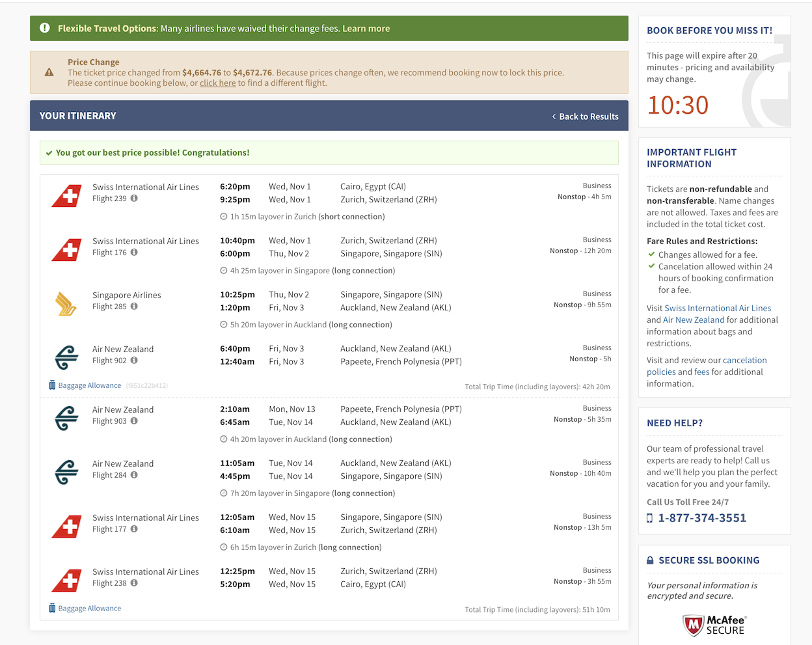
Task: Click McAfee Secure badge
Action: coord(714,625)
